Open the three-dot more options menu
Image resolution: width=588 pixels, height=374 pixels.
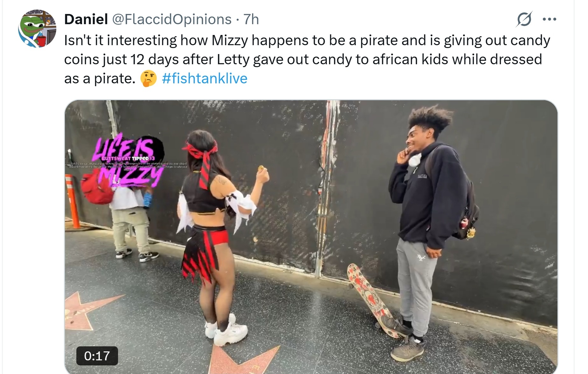[549, 19]
